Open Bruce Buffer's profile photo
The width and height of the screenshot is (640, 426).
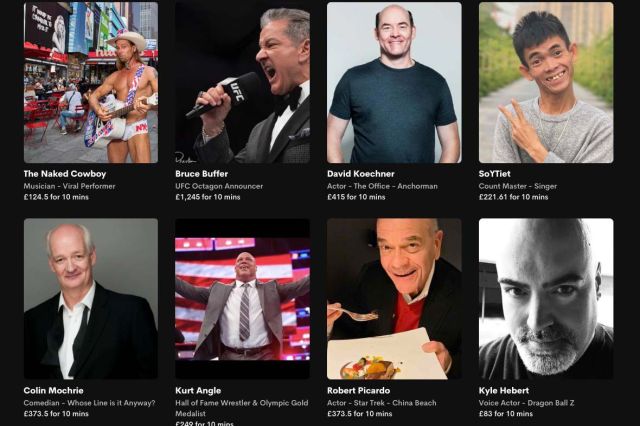click(242, 82)
